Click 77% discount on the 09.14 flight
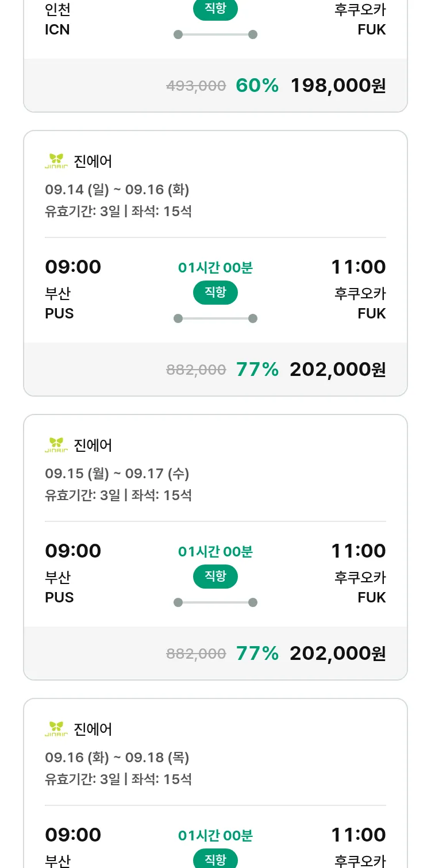Viewport: 431px width, 868px height. click(257, 369)
